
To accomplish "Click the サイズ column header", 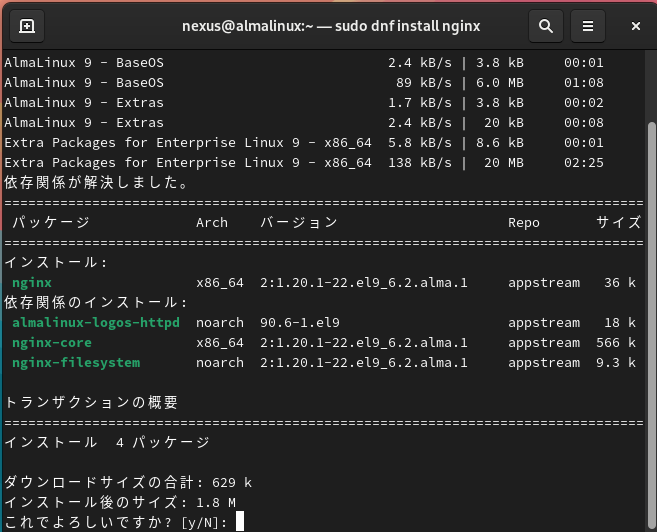I will pyautogui.click(x=616, y=223).
